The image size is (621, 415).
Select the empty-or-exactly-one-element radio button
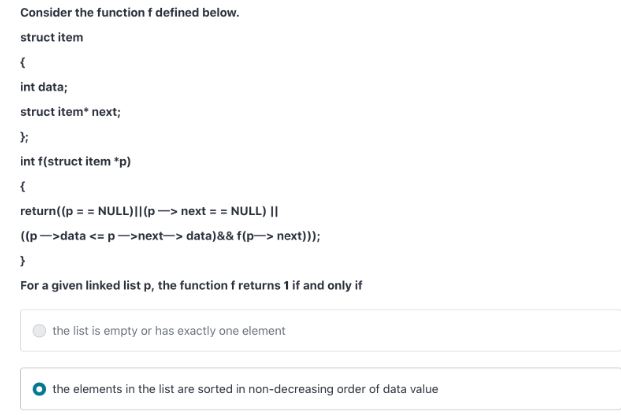(x=39, y=331)
